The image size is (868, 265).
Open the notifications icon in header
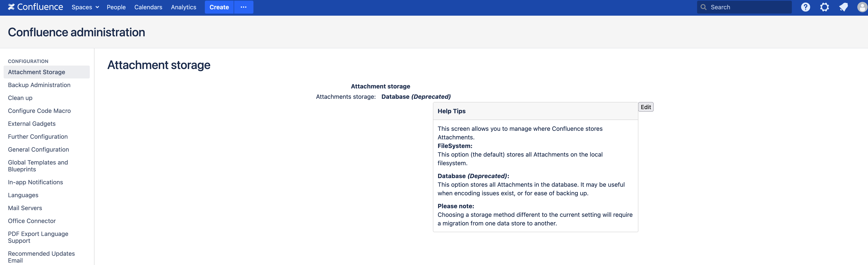(843, 7)
